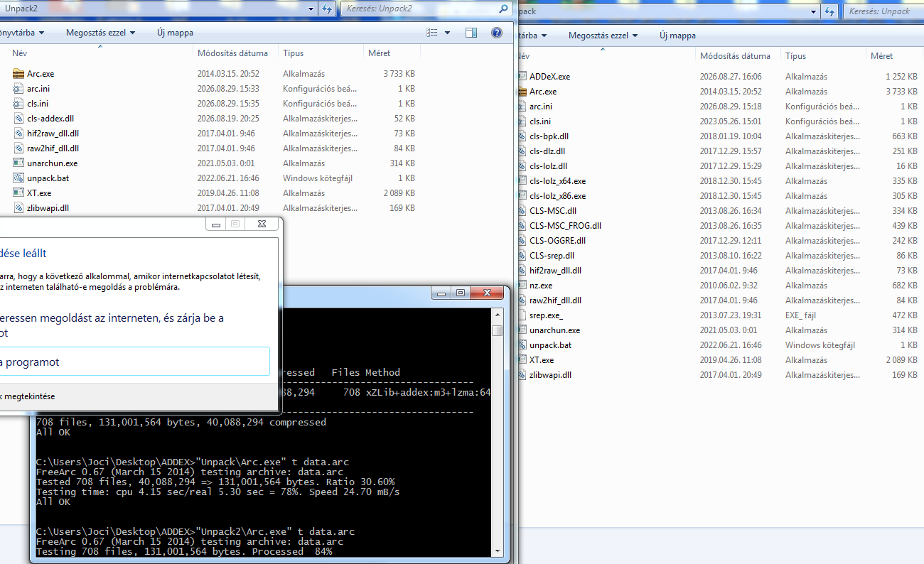This screenshot has width=924, height=564.
Task: Select cls-addex.dll icon in Unpack2 window
Action: pos(19,119)
